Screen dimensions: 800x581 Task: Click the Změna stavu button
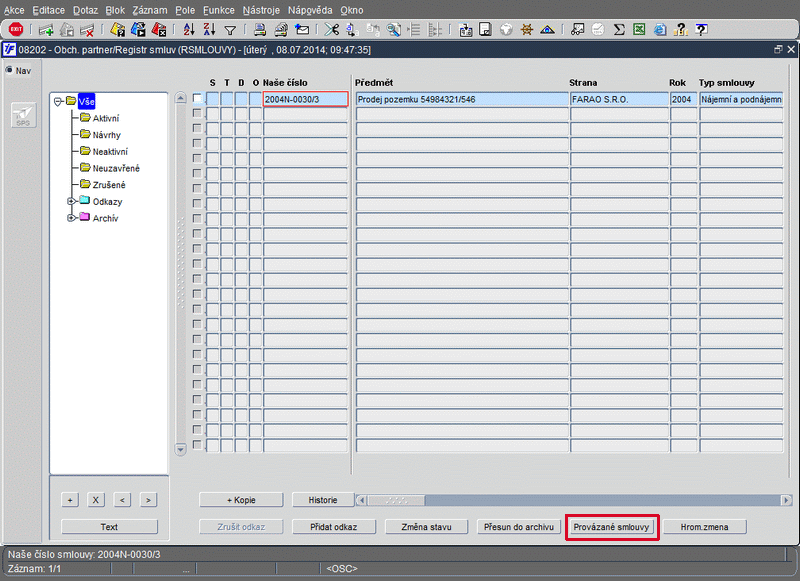(x=427, y=527)
